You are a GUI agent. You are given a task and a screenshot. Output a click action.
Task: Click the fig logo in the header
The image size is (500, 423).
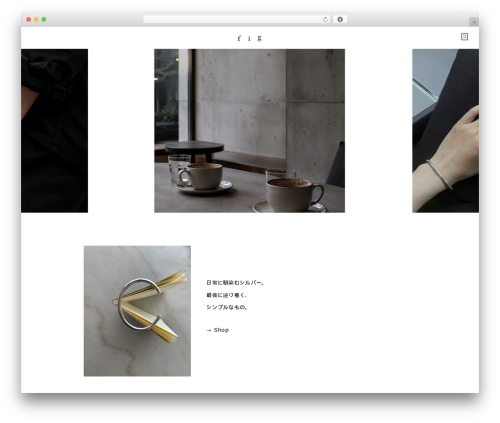(x=249, y=38)
